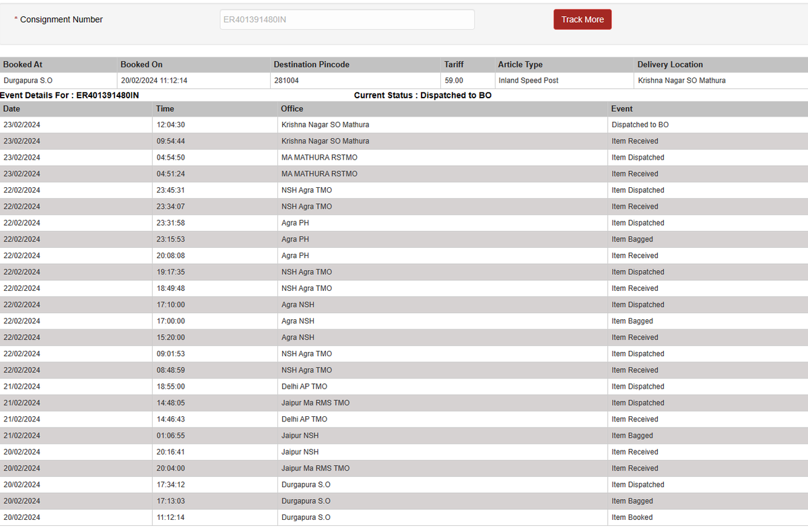
Task: Select Item Received in the 20:16:41 row
Action: [635, 452]
